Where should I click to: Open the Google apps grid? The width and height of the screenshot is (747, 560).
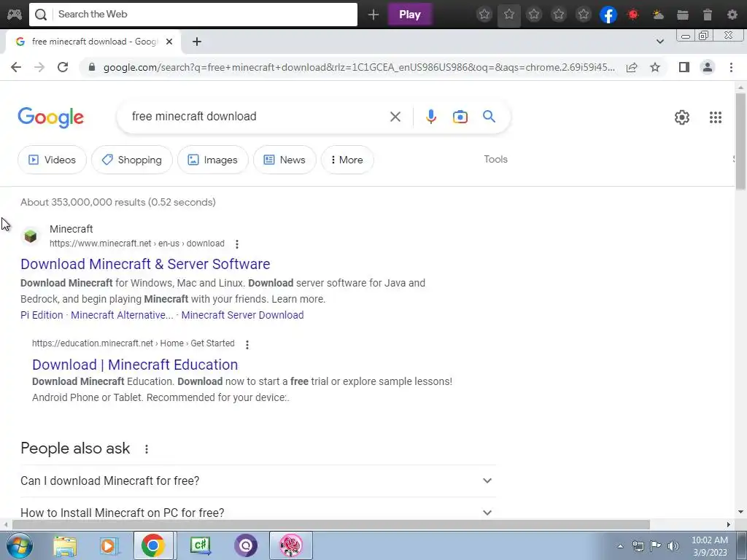715,117
